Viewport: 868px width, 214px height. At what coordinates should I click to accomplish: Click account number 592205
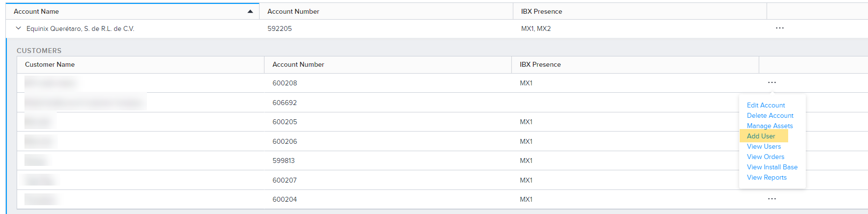[279, 28]
